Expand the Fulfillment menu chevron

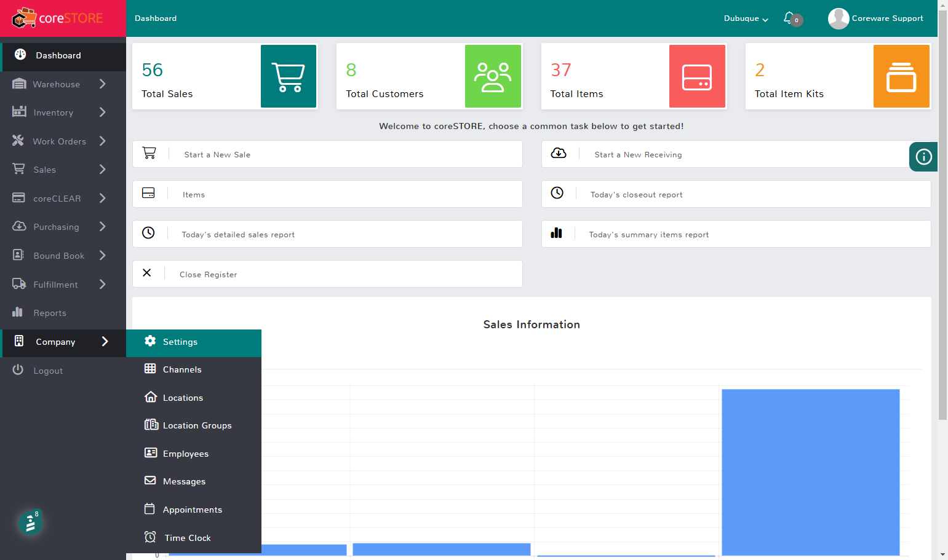tap(103, 285)
